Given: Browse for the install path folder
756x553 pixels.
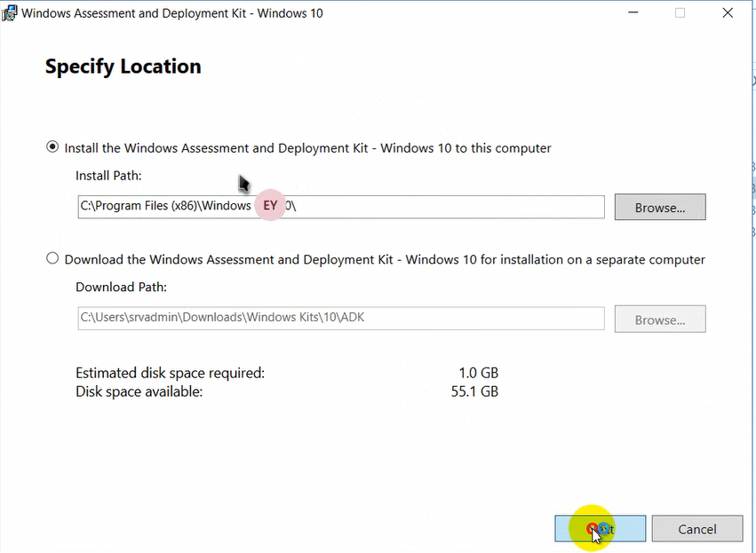Looking at the screenshot, I should pyautogui.click(x=660, y=207).
